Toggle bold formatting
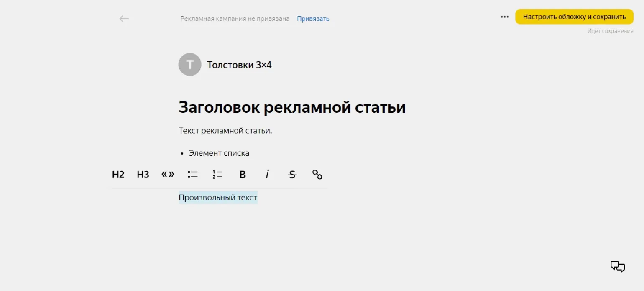Image resolution: width=644 pixels, height=291 pixels. [x=243, y=175]
